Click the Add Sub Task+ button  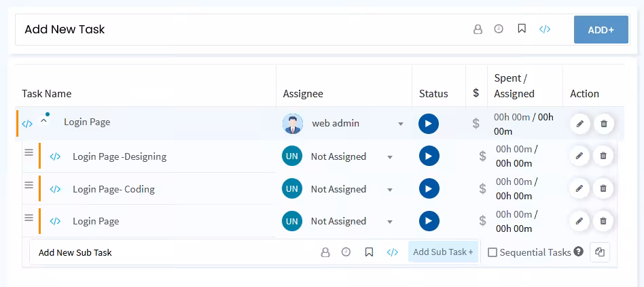[x=443, y=252]
